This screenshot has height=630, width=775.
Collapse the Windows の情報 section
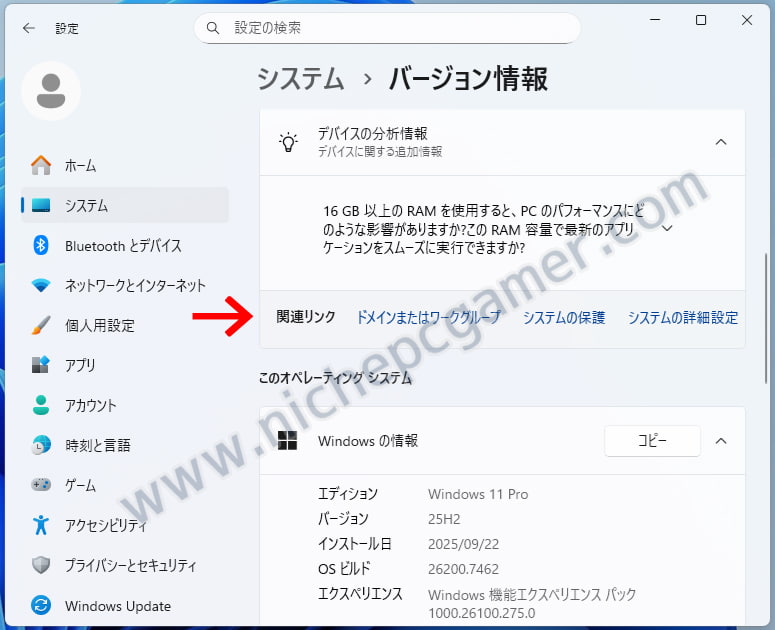tap(720, 440)
